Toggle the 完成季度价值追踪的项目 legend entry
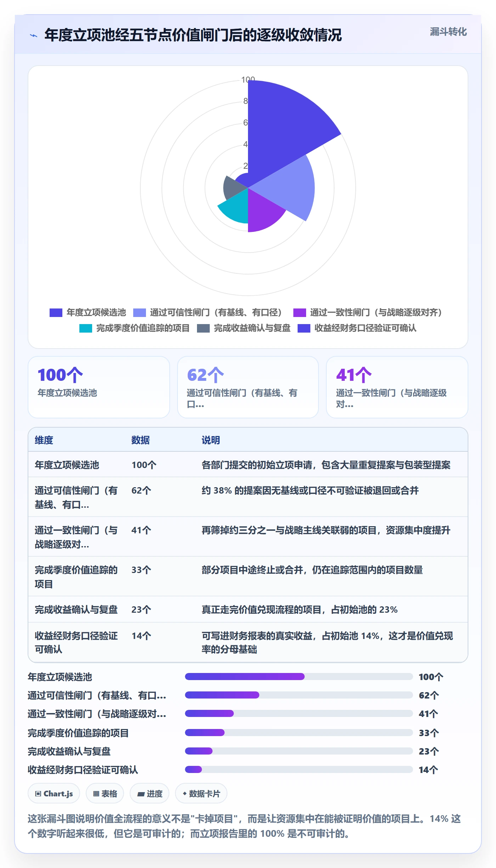 point(135,328)
